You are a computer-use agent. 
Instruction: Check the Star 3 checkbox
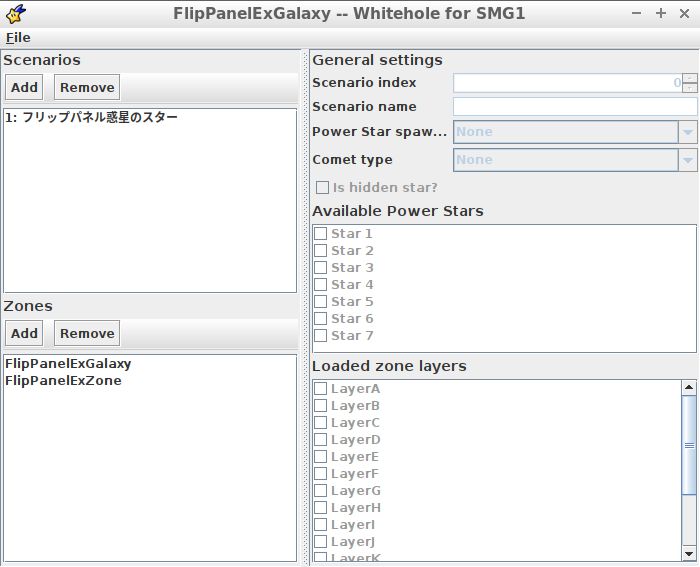coord(321,267)
